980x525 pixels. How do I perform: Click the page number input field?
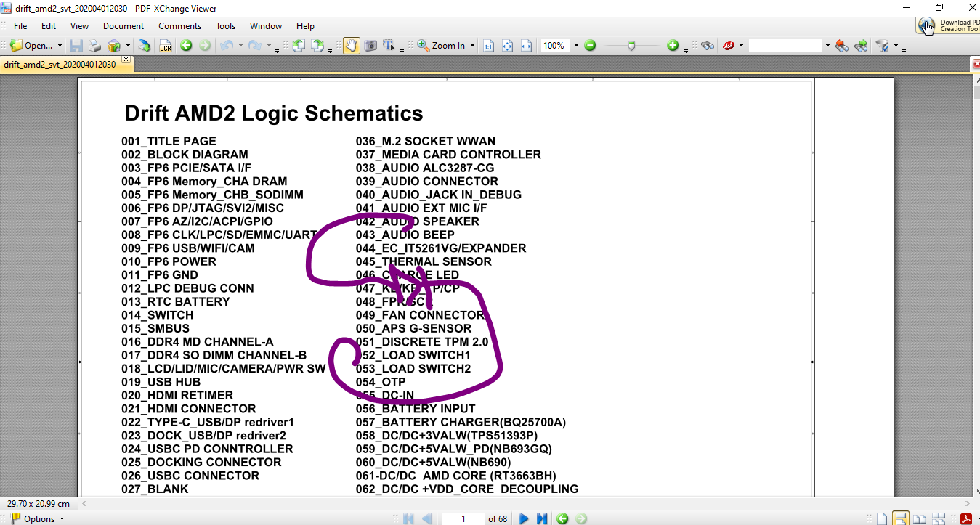click(463, 518)
